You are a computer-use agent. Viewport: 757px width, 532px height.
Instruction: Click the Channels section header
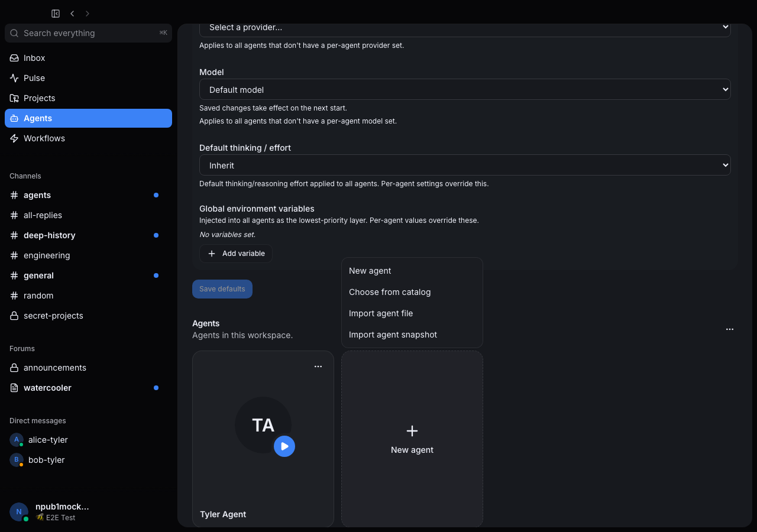[25, 176]
